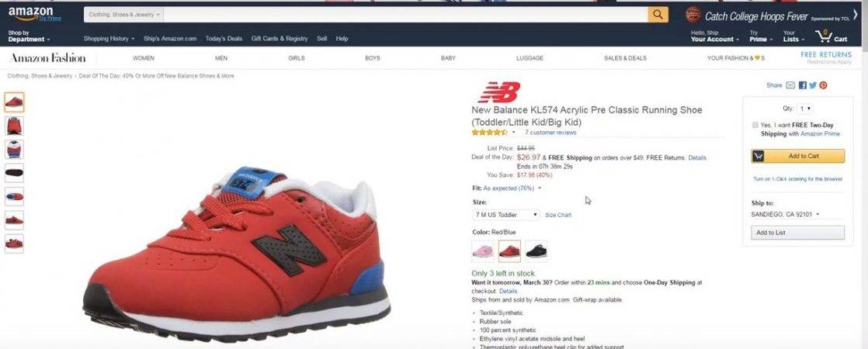Open Today's Deals in navigation bar
Image resolution: width=868 pixels, height=349 pixels.
[224, 39]
